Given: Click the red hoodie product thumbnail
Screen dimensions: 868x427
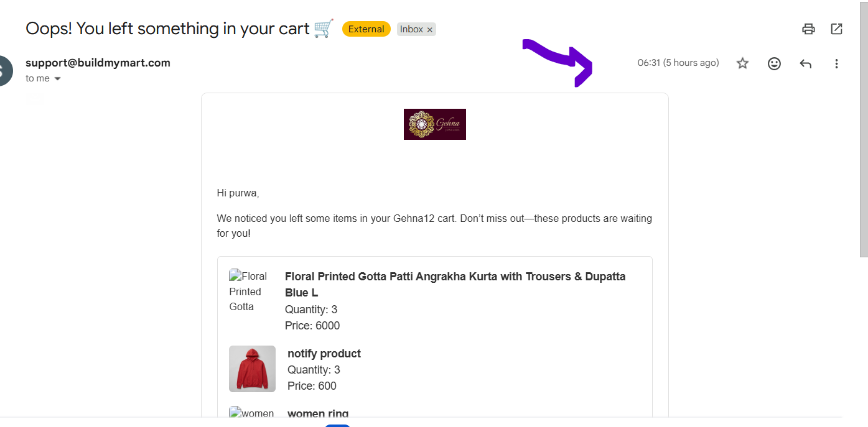Looking at the screenshot, I should pyautogui.click(x=252, y=369).
